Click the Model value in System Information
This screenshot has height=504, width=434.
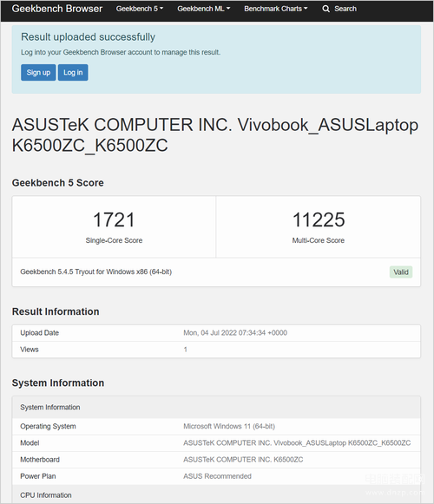[297, 443]
